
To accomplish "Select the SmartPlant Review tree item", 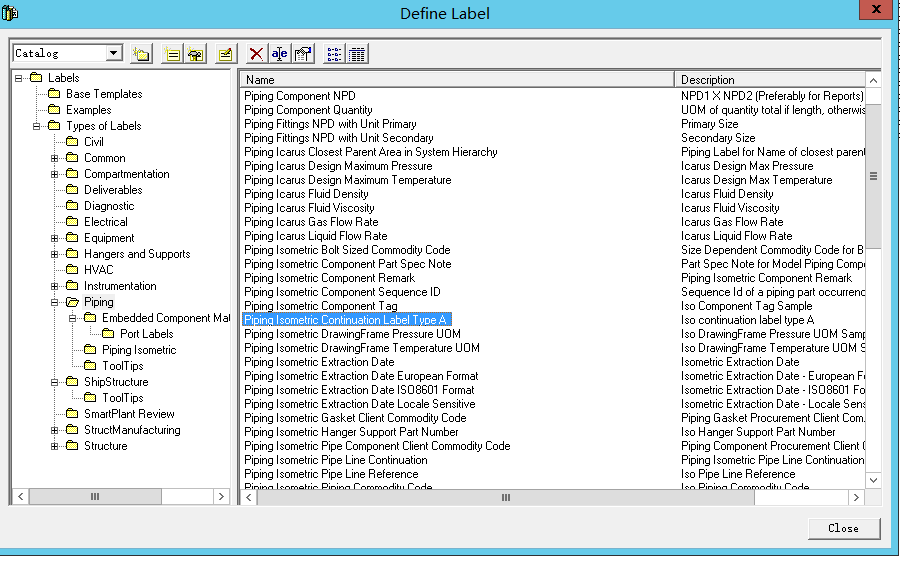I will pyautogui.click(x=129, y=414).
